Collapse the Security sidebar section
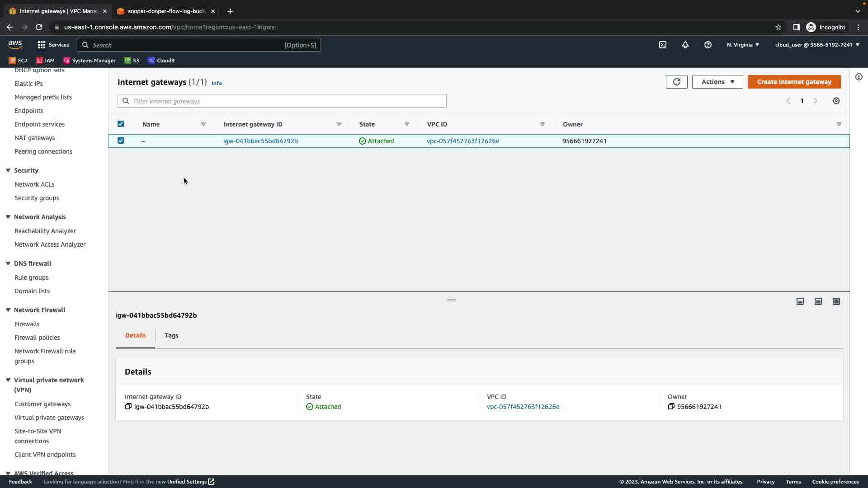The width and height of the screenshot is (868, 488). click(x=8, y=170)
